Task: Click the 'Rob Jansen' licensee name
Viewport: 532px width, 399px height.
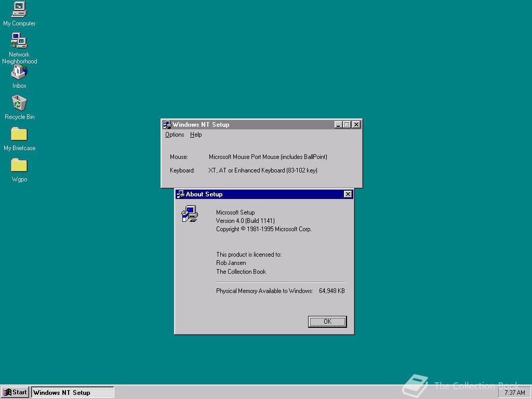Action: click(231, 263)
